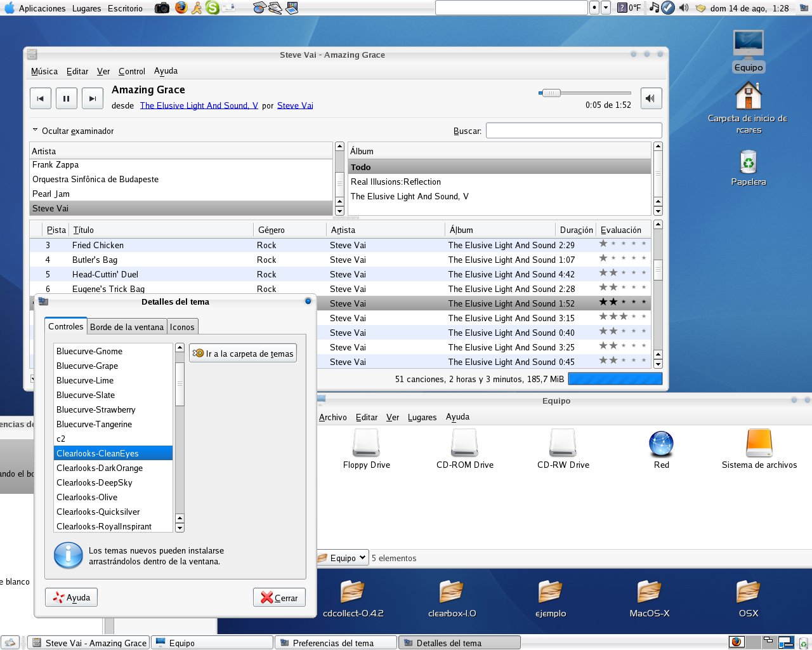Switch to the Iconos tab
The height and width of the screenshot is (650, 812).
(182, 327)
